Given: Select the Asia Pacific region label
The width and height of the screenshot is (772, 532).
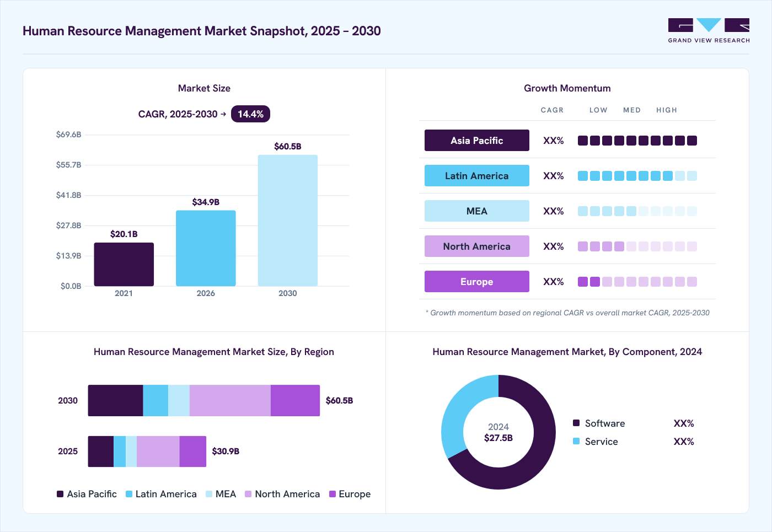Looking at the screenshot, I should (x=476, y=141).
